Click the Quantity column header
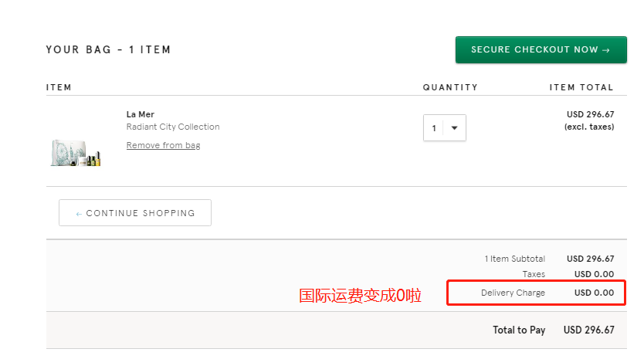 coord(450,87)
